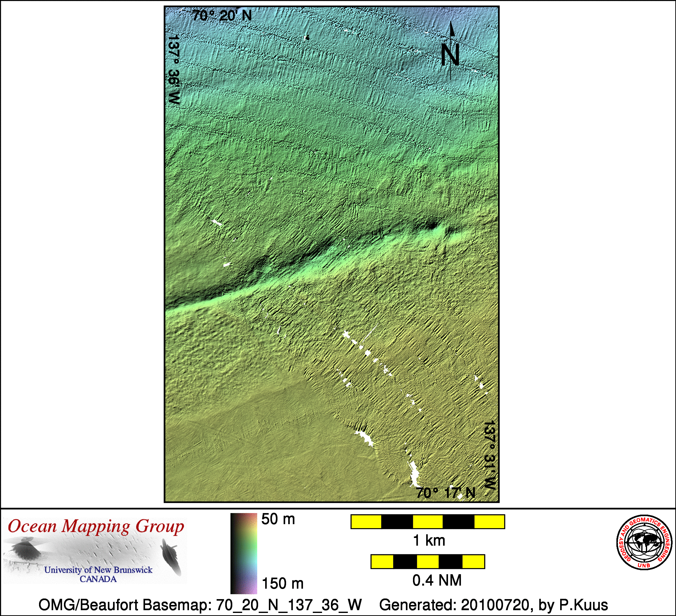The width and height of the screenshot is (676, 616).
Task: Click the University of New Brunswick text
Action: 98,570
